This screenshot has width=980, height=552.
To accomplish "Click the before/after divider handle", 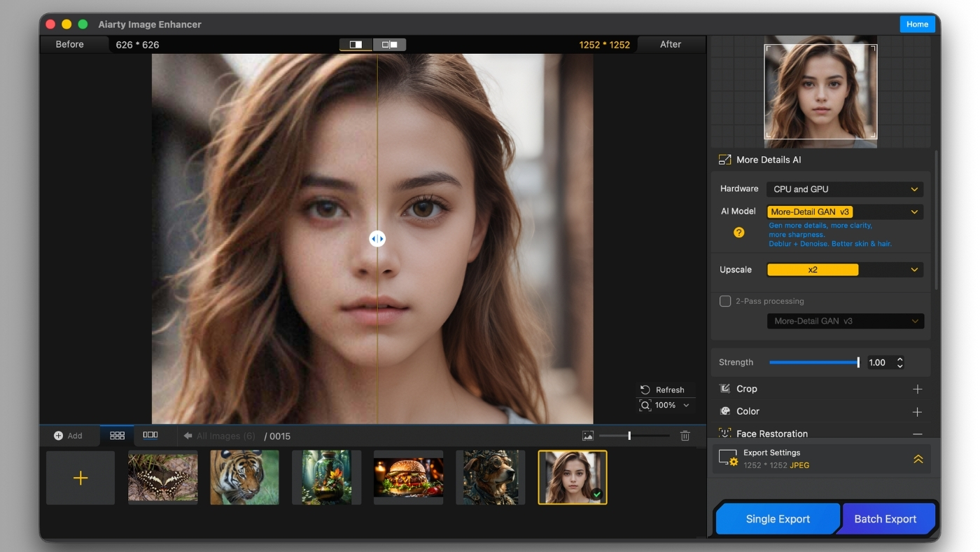I will coord(377,239).
